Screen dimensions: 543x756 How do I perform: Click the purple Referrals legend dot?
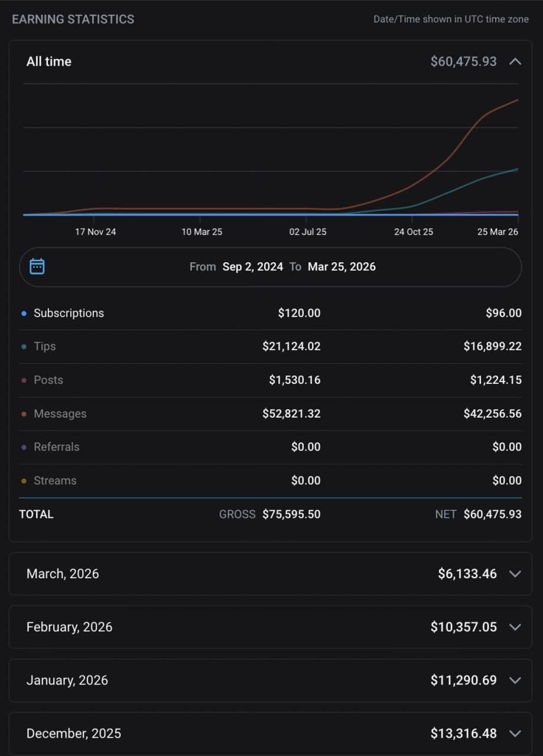pyautogui.click(x=24, y=447)
